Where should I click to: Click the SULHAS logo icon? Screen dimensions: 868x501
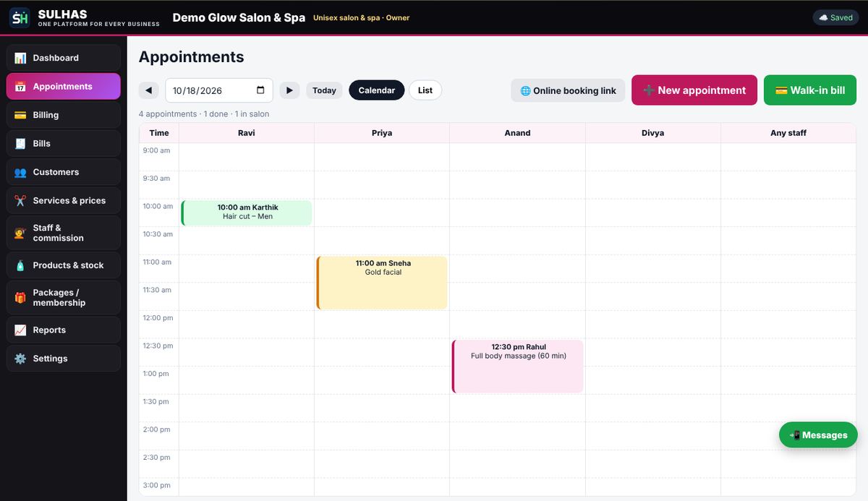[20, 18]
